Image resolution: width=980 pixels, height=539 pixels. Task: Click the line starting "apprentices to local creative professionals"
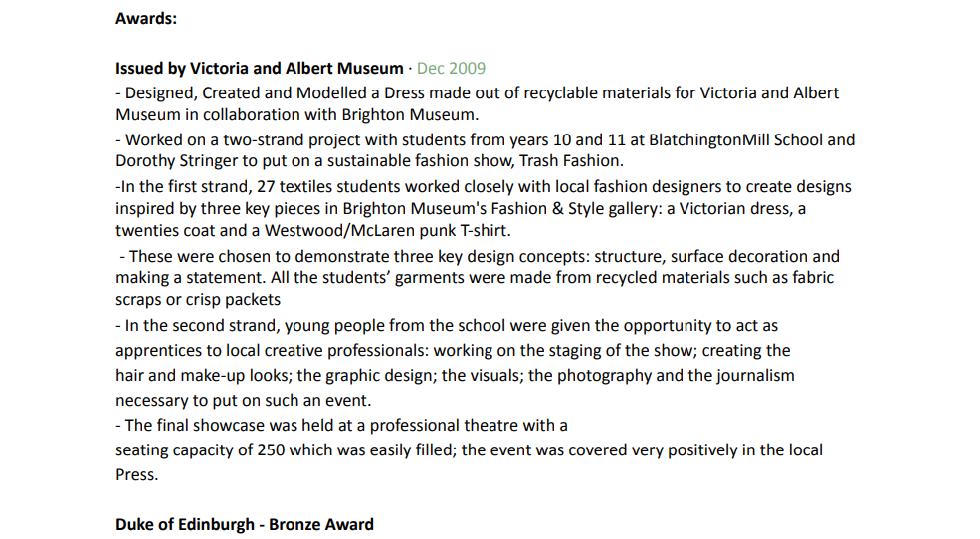[x=453, y=350]
